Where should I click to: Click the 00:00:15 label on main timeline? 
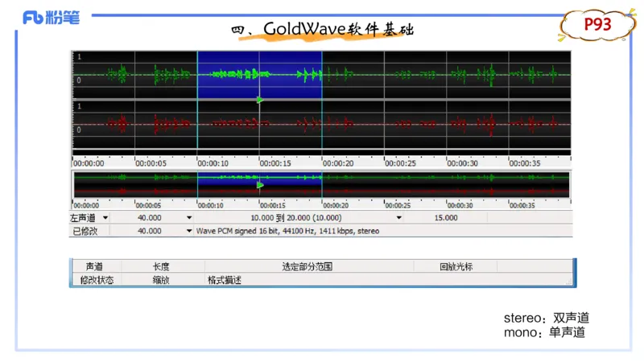pyautogui.click(x=275, y=163)
